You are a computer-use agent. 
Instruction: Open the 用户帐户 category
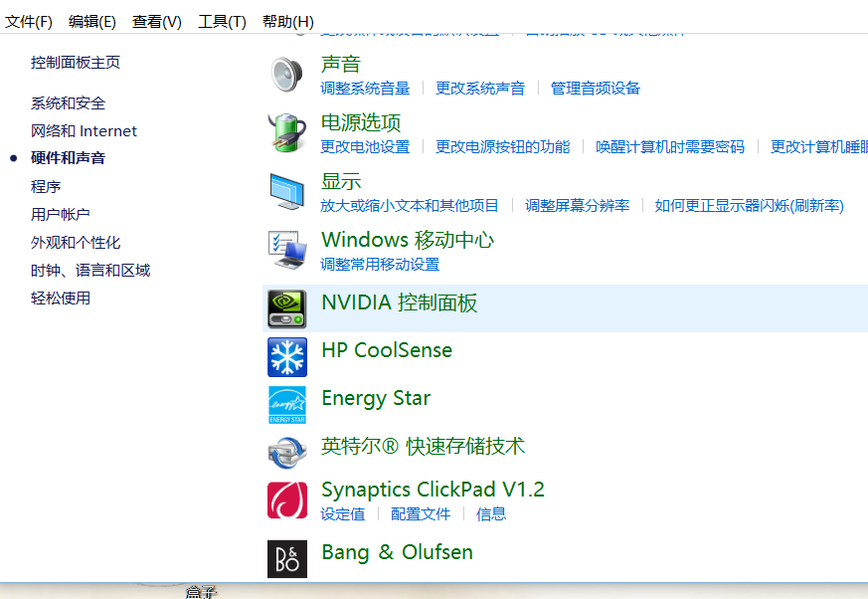tap(61, 214)
